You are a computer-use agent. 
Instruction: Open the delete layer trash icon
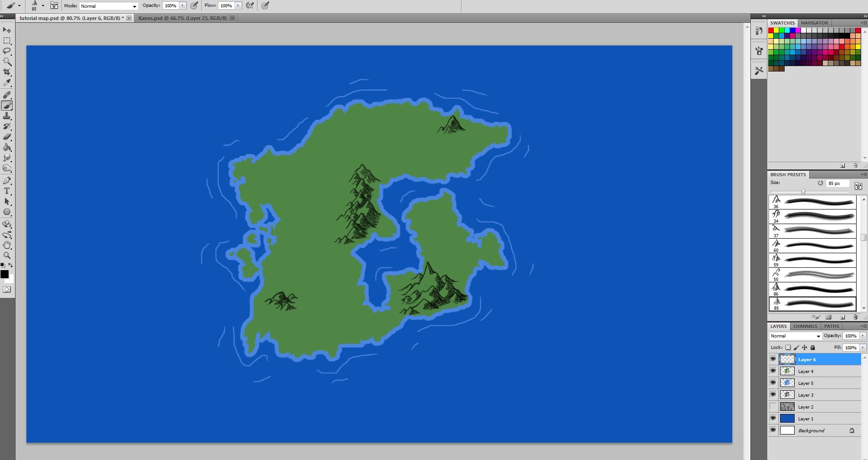point(855,317)
